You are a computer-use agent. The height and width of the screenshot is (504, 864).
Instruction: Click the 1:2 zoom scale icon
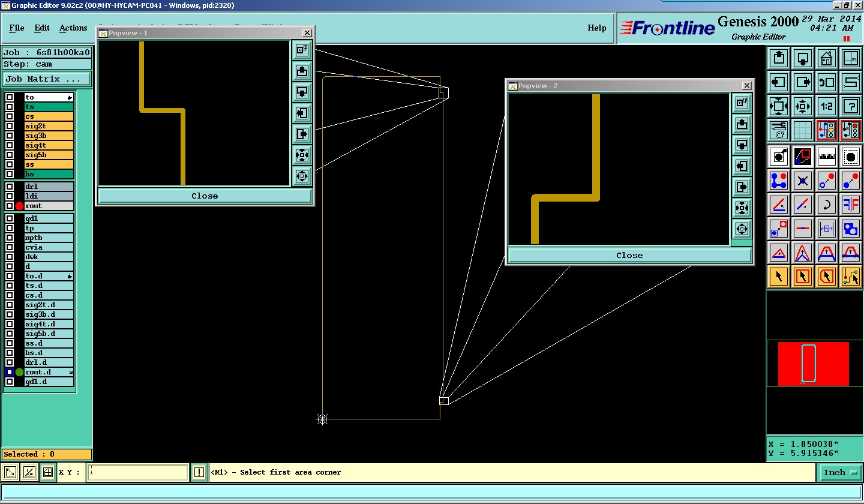tap(827, 106)
